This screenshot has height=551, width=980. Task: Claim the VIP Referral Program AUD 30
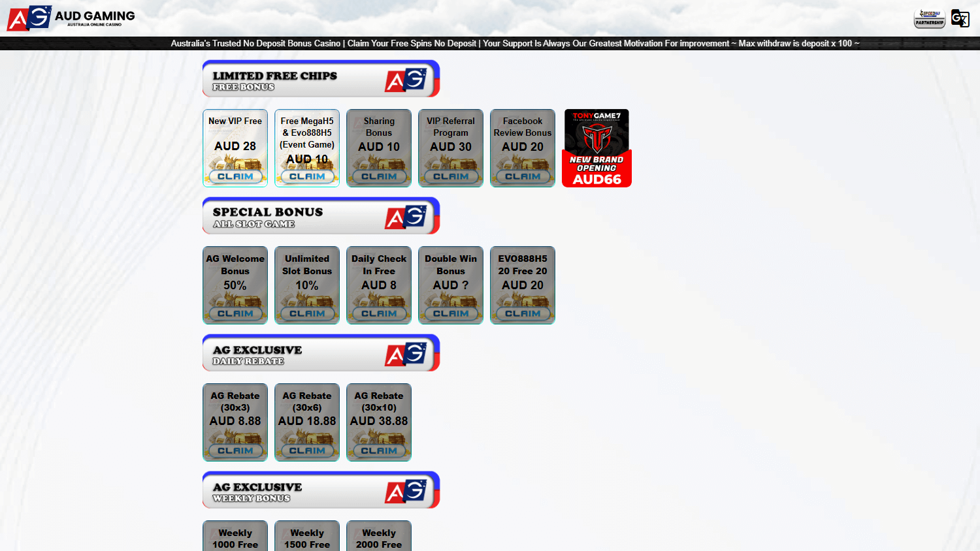click(x=450, y=176)
